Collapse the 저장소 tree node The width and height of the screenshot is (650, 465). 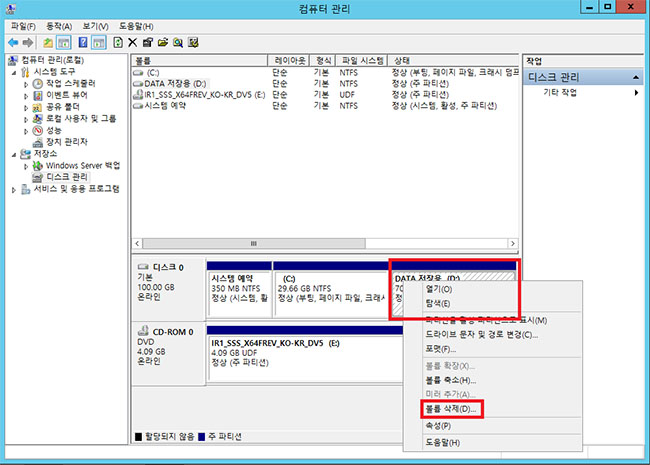point(15,154)
